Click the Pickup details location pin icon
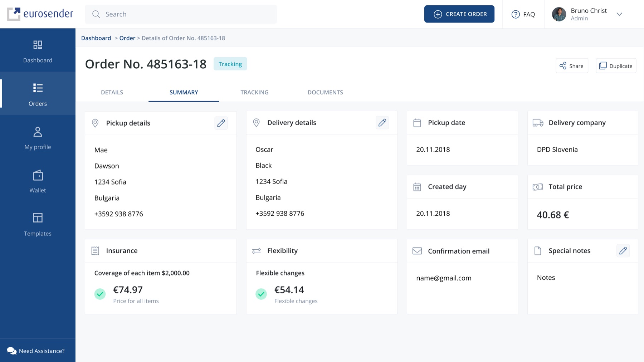The height and width of the screenshot is (362, 644). click(95, 123)
